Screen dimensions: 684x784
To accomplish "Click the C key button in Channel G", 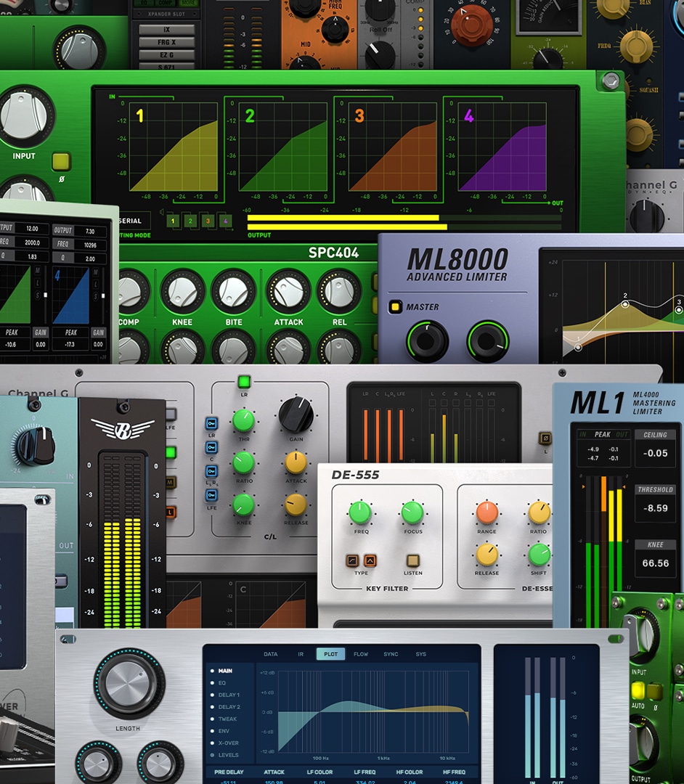I will (x=211, y=447).
